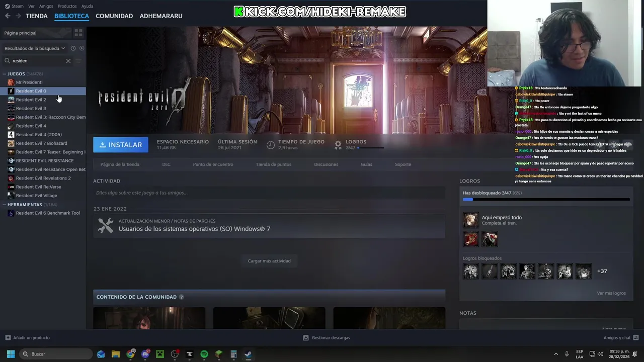Click the Tiempo de juego clock icon
644x362 pixels.
(271, 145)
